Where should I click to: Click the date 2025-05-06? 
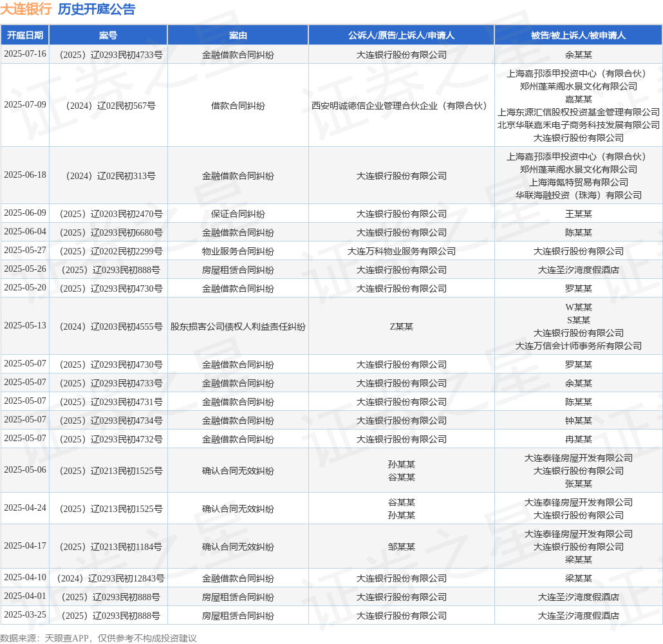click(x=25, y=469)
